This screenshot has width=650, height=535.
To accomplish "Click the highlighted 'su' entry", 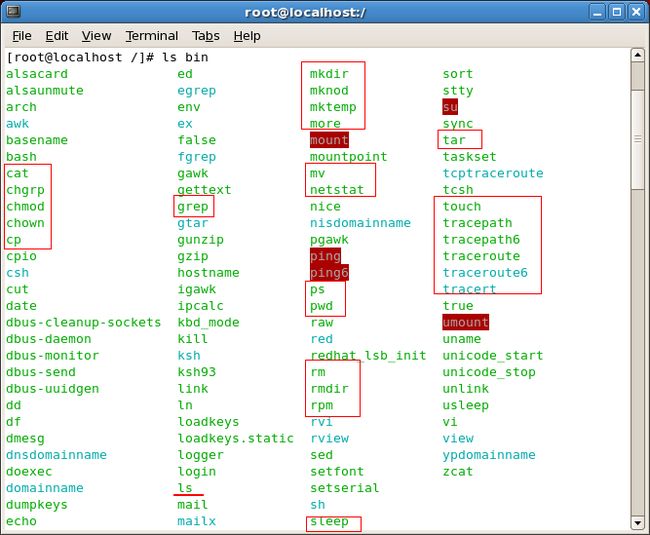I will tap(450, 107).
